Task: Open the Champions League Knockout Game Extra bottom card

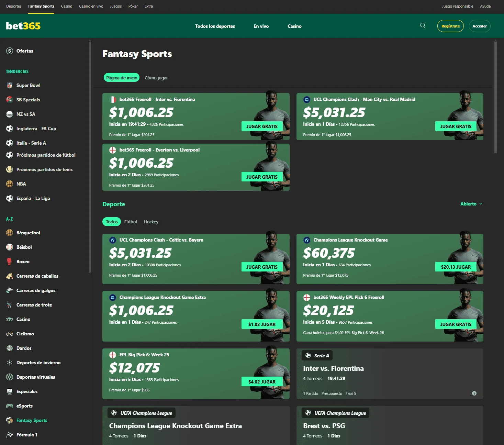Action: (x=196, y=425)
